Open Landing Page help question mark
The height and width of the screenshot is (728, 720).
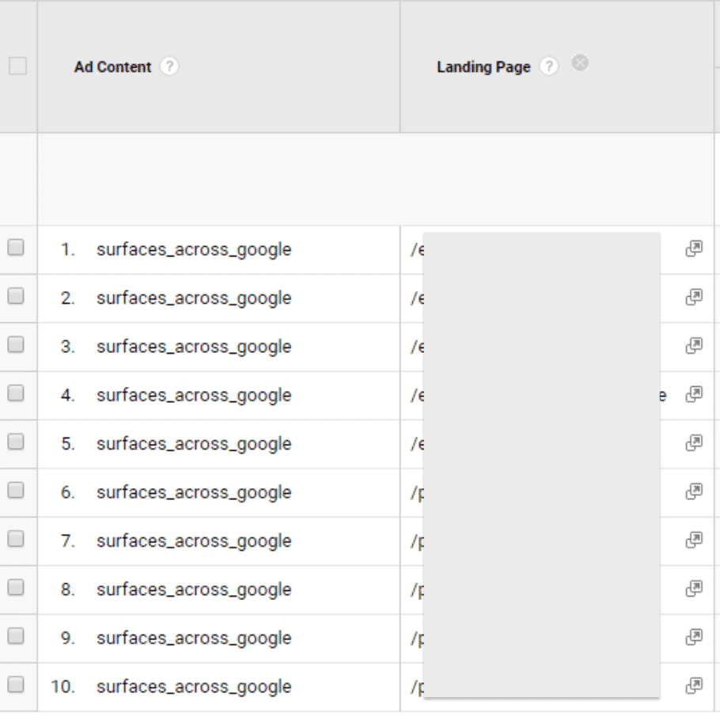coord(549,66)
